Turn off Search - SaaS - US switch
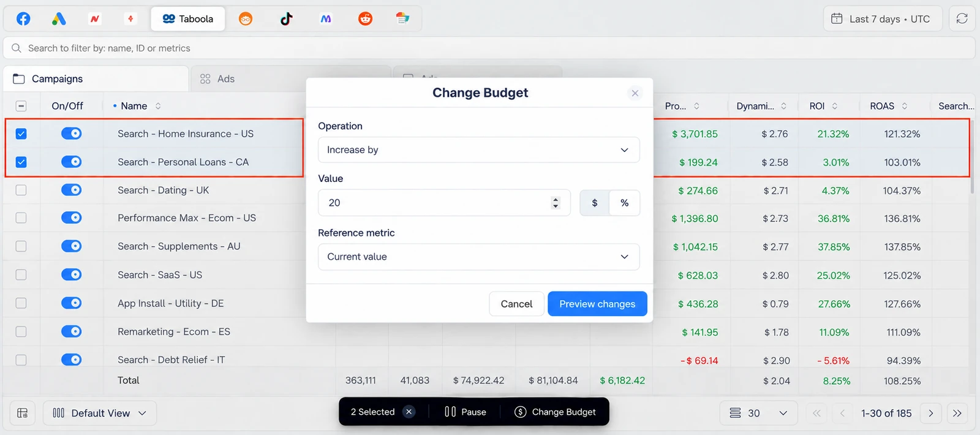980x435 pixels. 72,274
